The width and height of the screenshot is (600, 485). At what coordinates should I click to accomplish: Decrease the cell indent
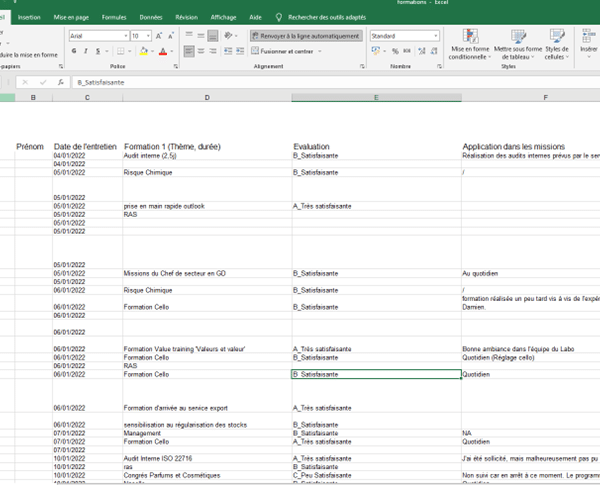[228, 51]
